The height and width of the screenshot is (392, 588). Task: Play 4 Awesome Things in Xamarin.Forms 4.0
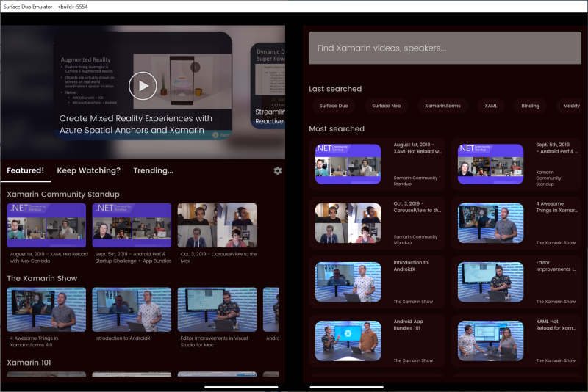[46, 309]
